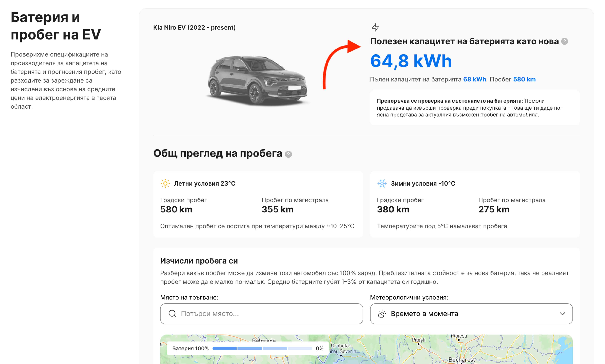Image resolution: width=605 pixels, height=364 pixels.
Task: Click the Температурите под 5°C note
Action: point(442,226)
